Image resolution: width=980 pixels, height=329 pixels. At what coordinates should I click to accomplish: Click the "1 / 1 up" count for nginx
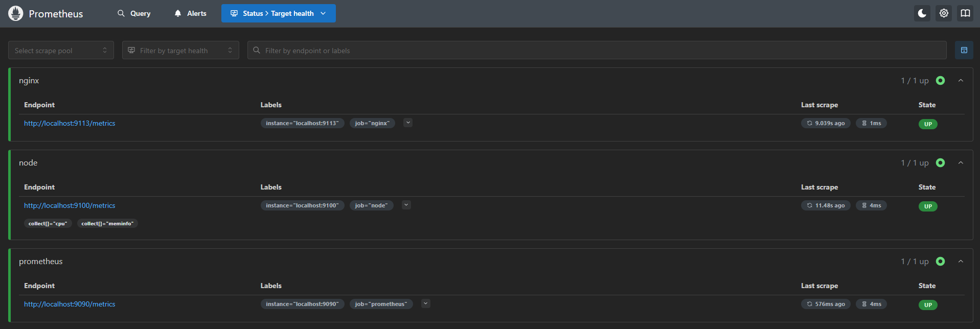click(915, 81)
